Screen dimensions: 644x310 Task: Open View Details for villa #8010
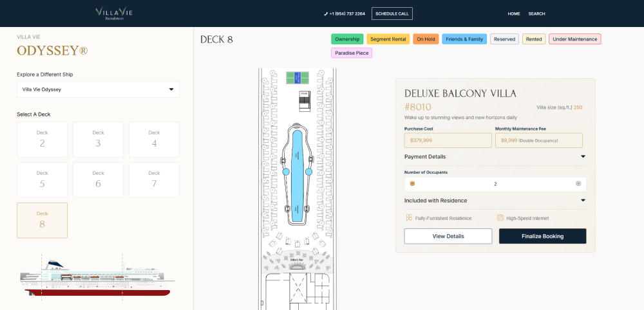[448, 236]
